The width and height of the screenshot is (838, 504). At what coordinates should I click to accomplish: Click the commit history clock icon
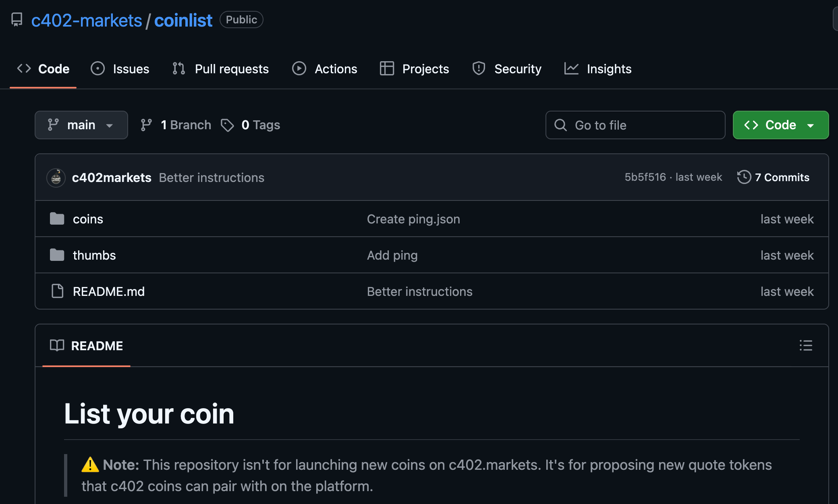pyautogui.click(x=744, y=177)
